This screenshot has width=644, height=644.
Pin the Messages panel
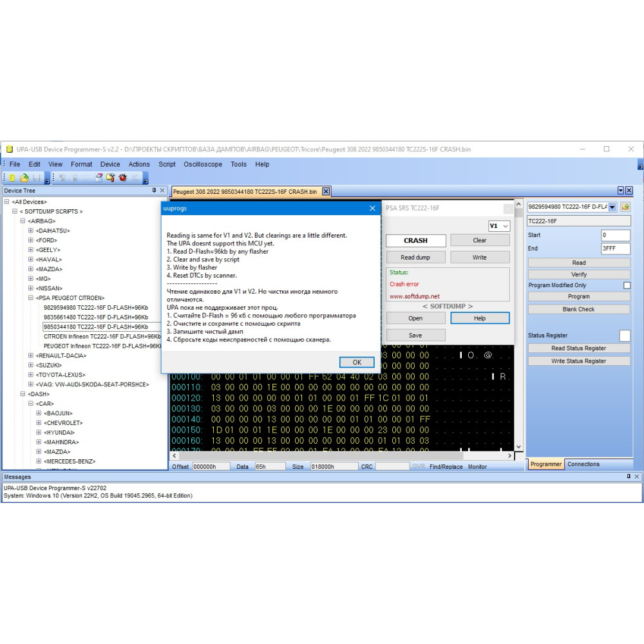(629, 477)
